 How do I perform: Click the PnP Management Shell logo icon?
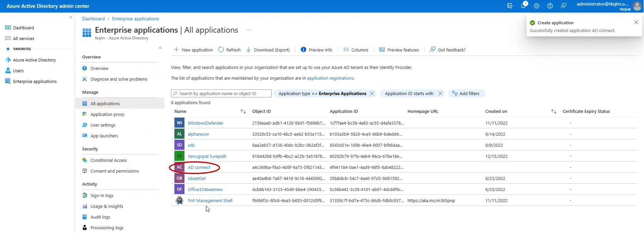point(179,201)
